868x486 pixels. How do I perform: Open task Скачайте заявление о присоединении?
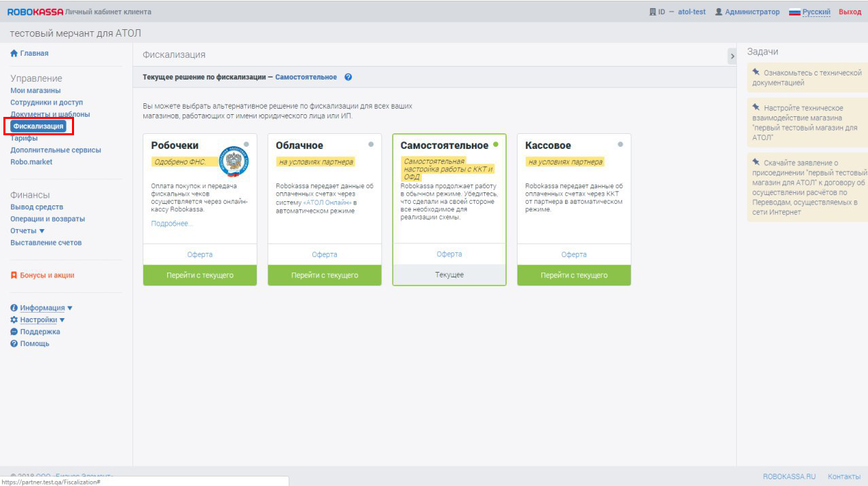coord(808,187)
